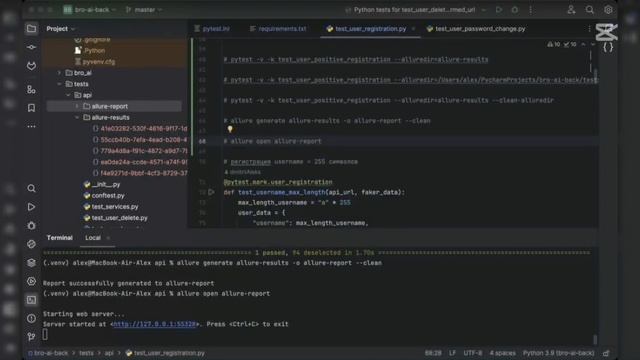Open more run actions menu

click(x=531, y=9)
